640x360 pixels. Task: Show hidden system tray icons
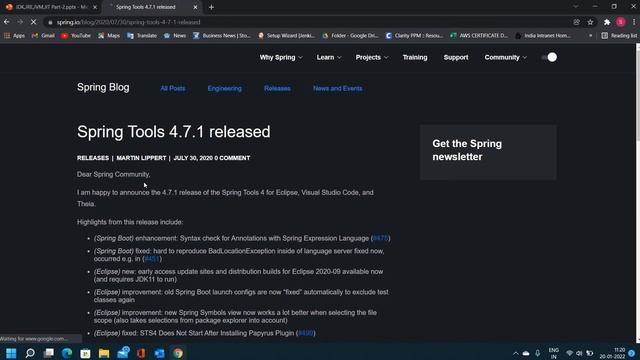[x=516, y=353]
